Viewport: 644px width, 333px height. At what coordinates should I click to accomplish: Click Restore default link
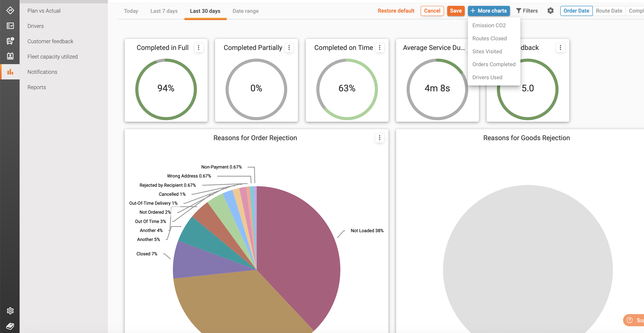tap(396, 11)
